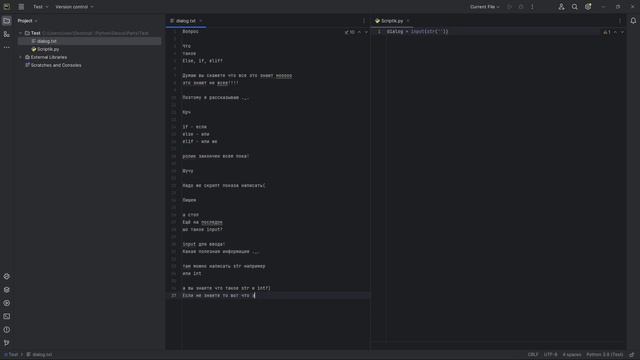This screenshot has height=360, width=640.
Task: Go to previous warning in Scriptik.py editor
Action: pyautogui.click(x=615, y=32)
